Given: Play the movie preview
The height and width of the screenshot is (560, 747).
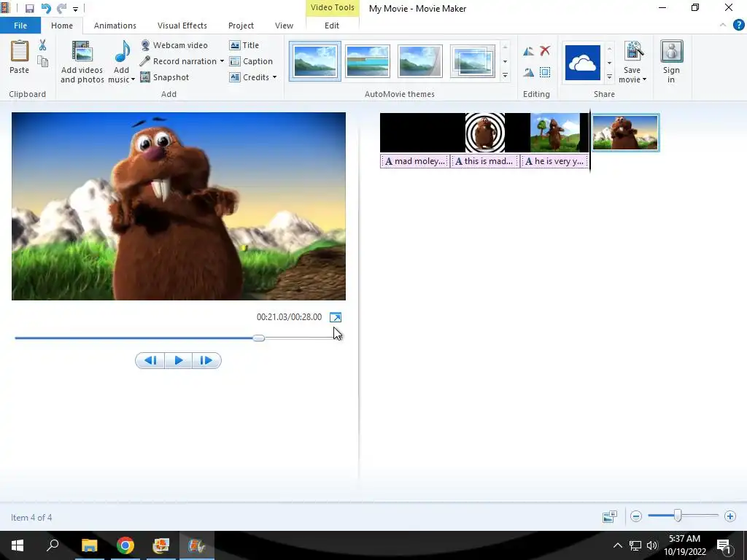Looking at the screenshot, I should coord(179,360).
